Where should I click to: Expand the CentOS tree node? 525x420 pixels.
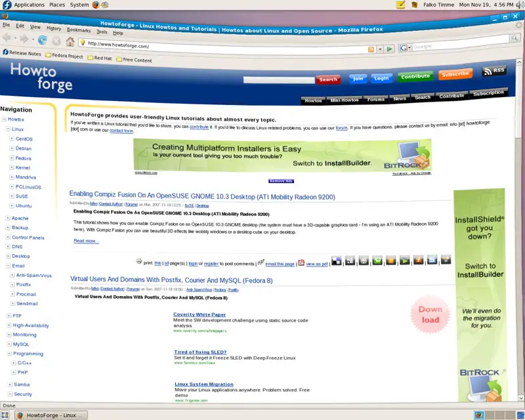(x=12, y=138)
